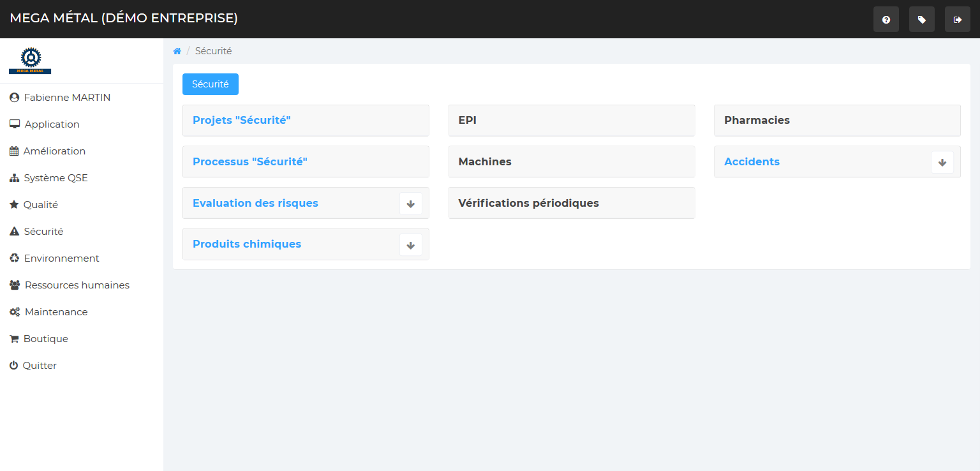Open Projets "Sécurité" link

tap(242, 121)
